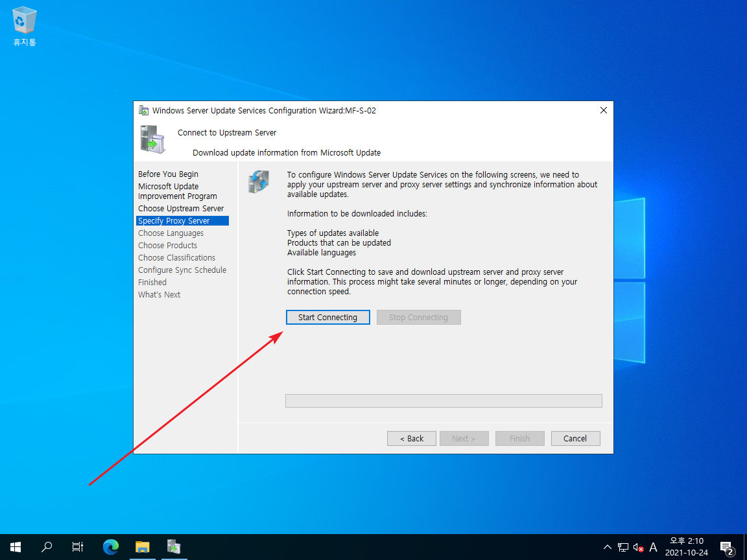
Task: Click 'Products that can be updated' line
Action: 339,243
